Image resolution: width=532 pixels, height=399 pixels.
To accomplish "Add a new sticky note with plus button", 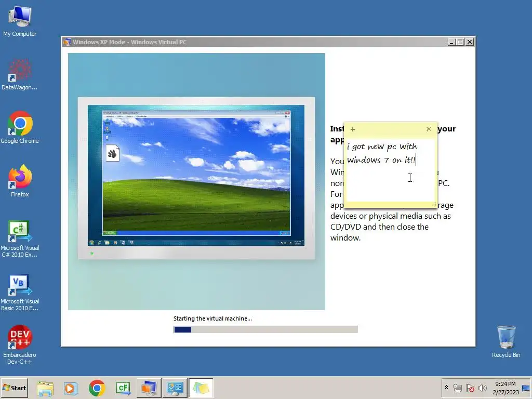I will coord(353,129).
